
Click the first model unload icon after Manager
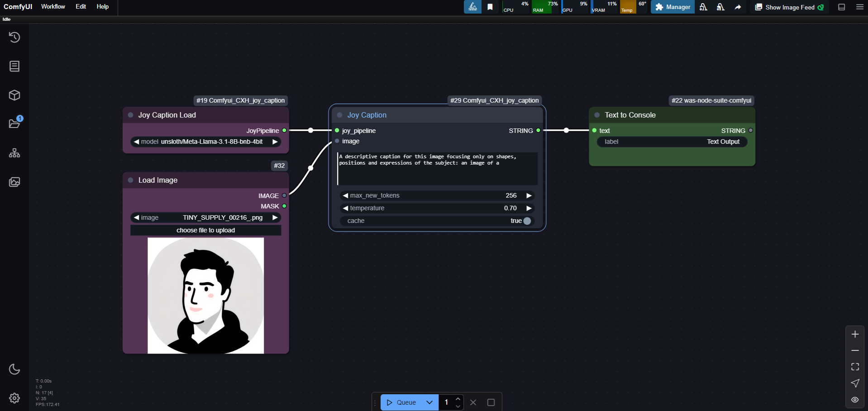(x=703, y=7)
